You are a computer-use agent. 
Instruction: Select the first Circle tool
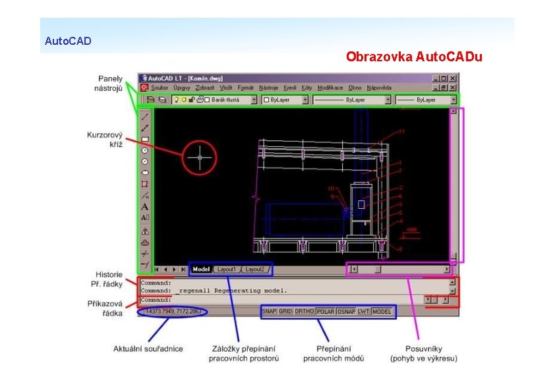click(145, 150)
